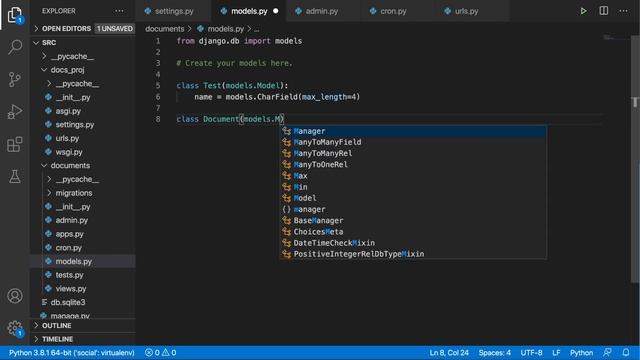Screen dimensions: 640x360
Task: Change indentation via Spaces: 4
Action: coord(494,352)
